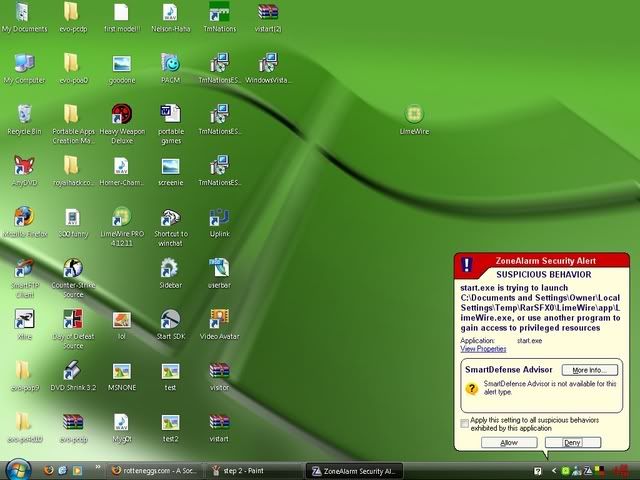640x480 pixels.
Task: Launch the Mozilla Firefox desktop shortcut
Action: pos(24,222)
